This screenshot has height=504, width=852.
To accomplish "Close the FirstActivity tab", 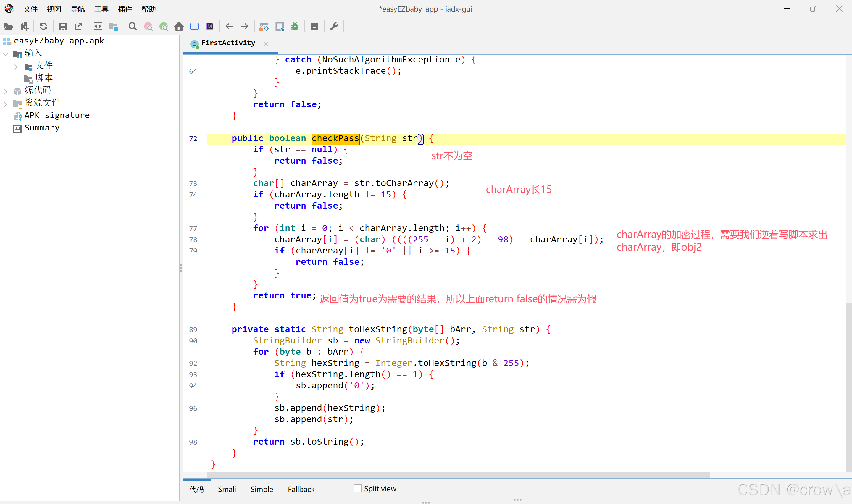I will 266,44.
